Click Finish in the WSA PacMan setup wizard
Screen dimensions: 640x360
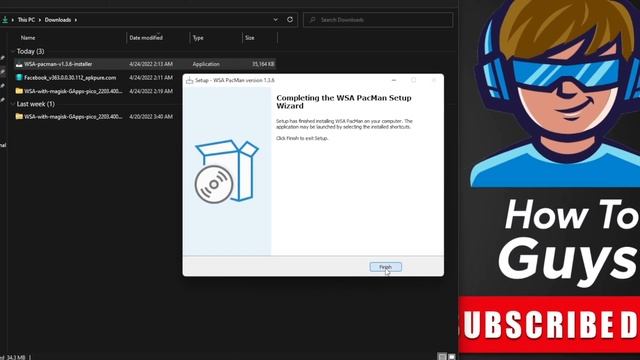pos(385,267)
